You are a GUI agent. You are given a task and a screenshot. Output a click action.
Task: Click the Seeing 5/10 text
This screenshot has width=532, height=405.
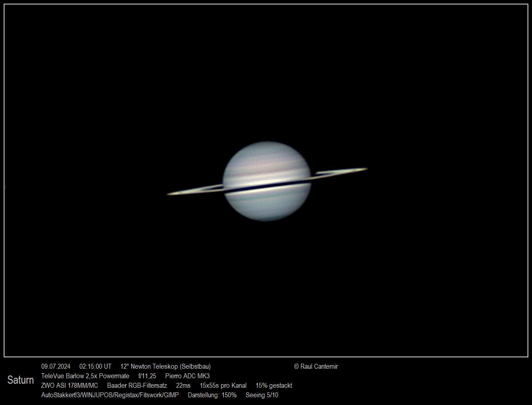coord(262,395)
